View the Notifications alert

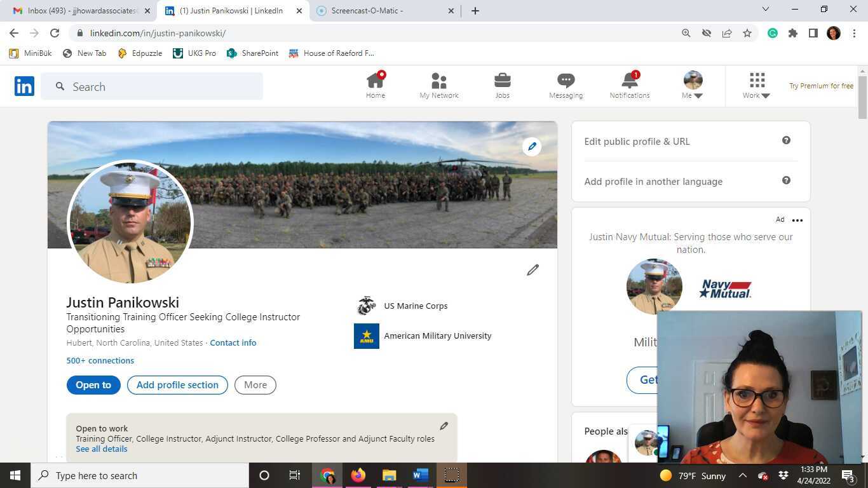coord(629,86)
